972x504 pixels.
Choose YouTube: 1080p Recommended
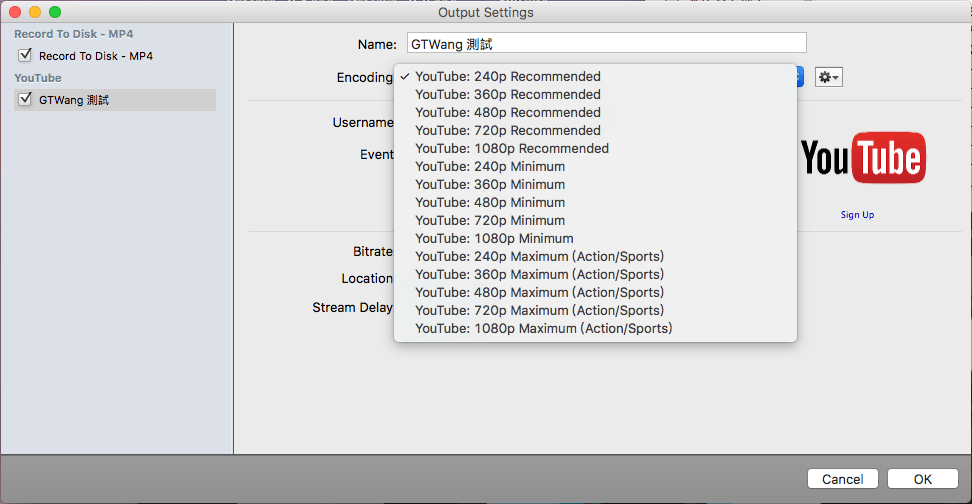click(x=512, y=149)
